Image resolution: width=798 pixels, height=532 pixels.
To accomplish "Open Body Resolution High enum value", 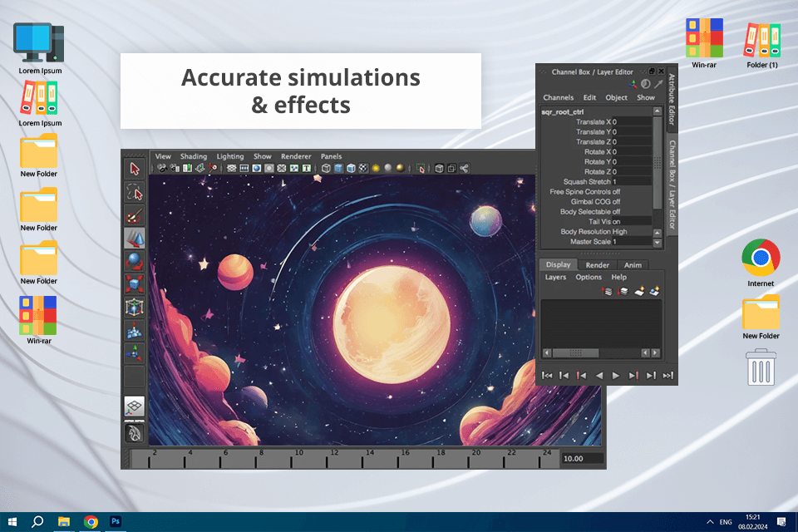I will [620, 232].
